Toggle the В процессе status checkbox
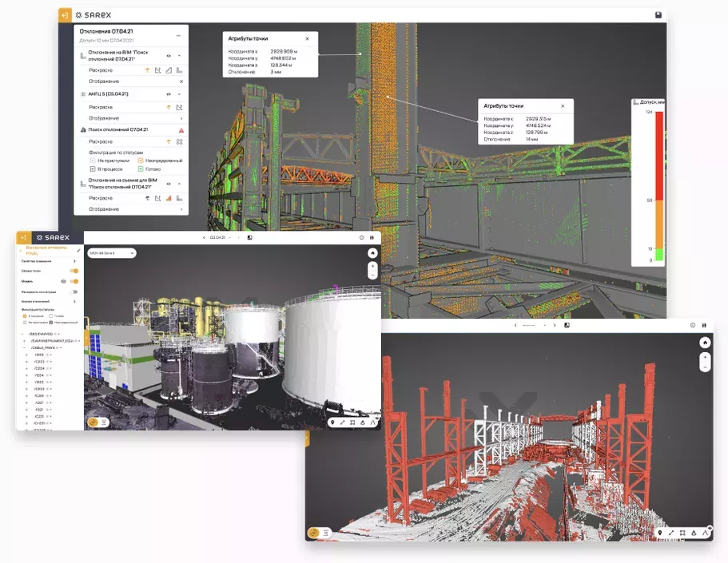728x563 pixels. (93, 169)
